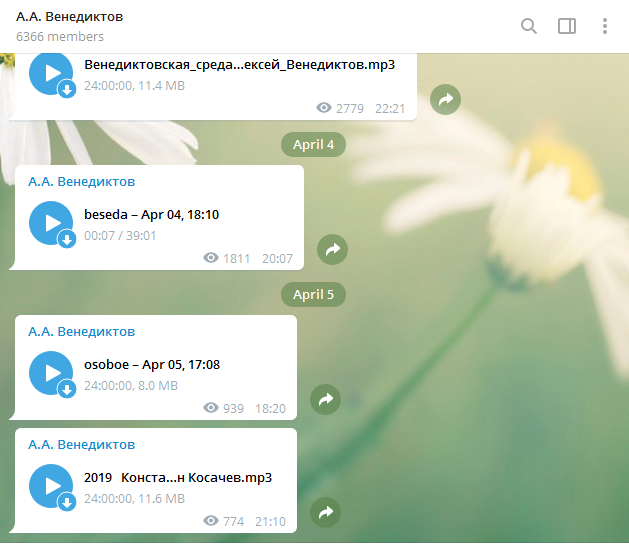
Task: Click the 24:00:00, 8.0 MB file info
Action: coord(131,386)
